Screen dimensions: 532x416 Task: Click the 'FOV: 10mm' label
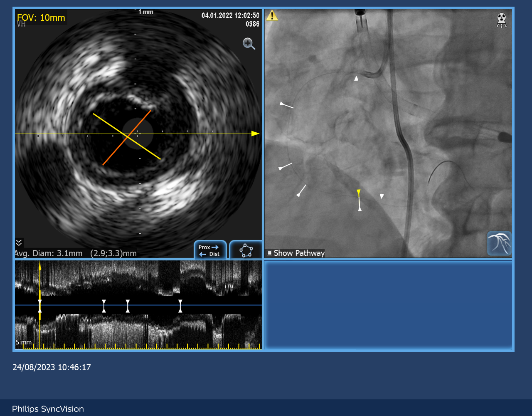tap(41, 17)
